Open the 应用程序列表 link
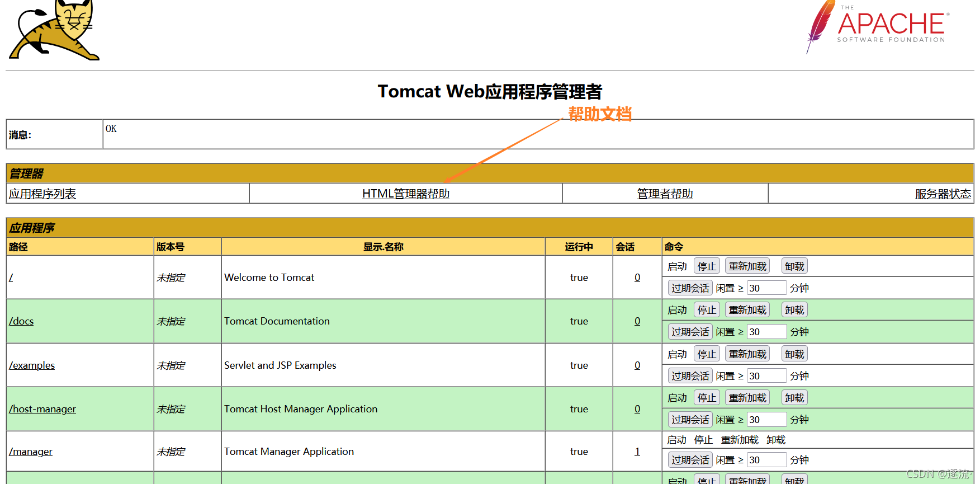This screenshot has width=980, height=484. click(42, 194)
